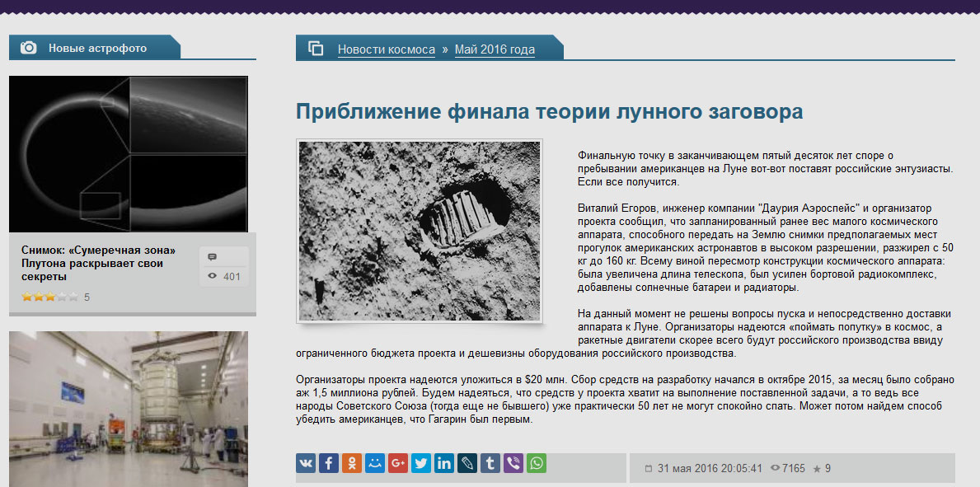Share the article on Google Plus
Screen dimensions: 980x487
(x=398, y=463)
